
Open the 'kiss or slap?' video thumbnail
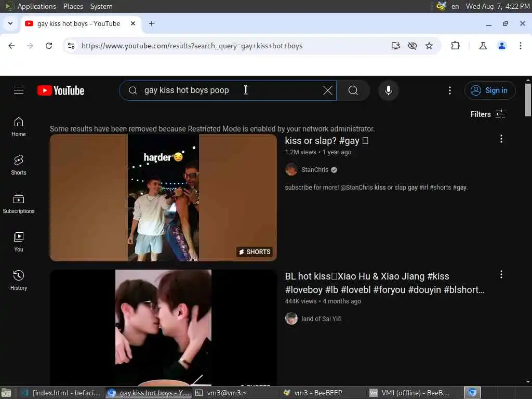pos(163,198)
